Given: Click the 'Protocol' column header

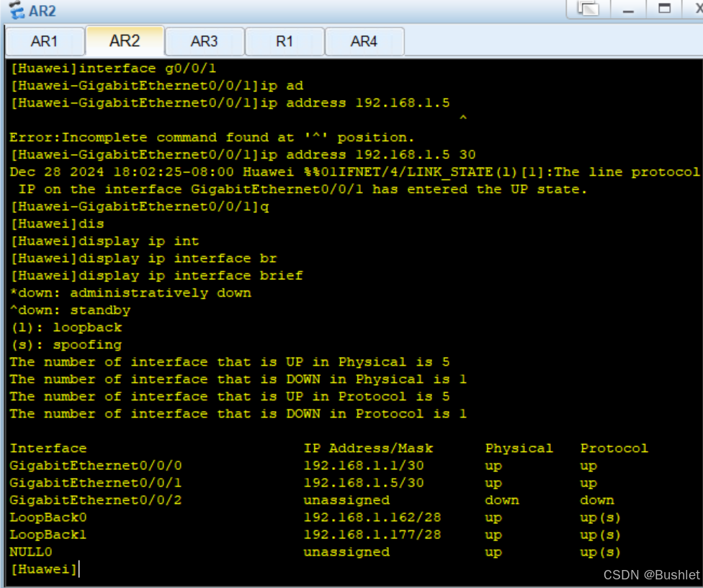Looking at the screenshot, I should coord(614,448).
